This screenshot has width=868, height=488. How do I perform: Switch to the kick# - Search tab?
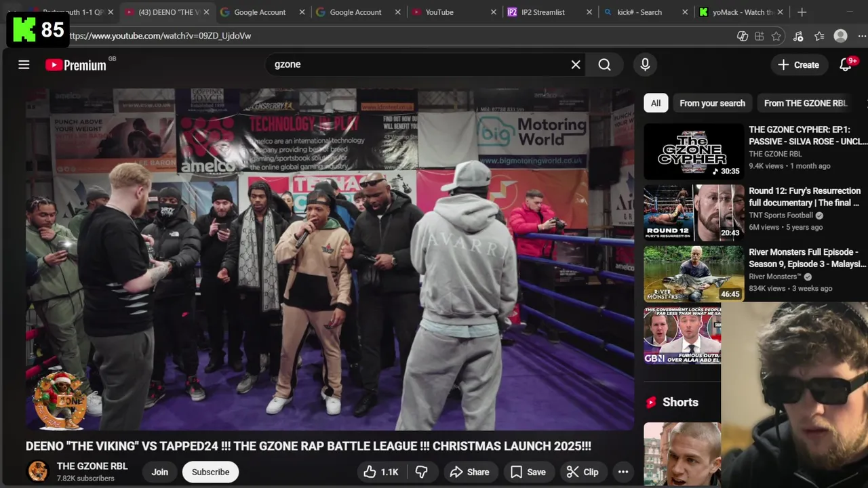click(639, 12)
